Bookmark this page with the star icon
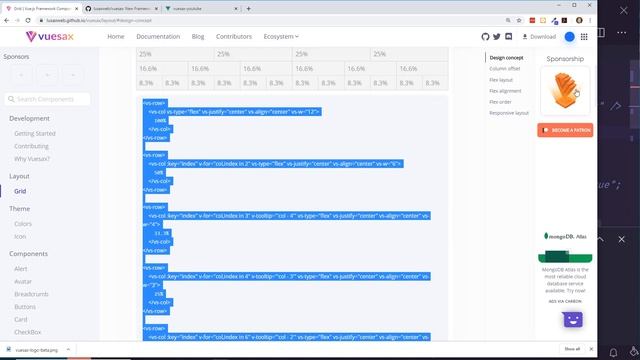This screenshot has height=360, width=640. [x=519, y=20]
